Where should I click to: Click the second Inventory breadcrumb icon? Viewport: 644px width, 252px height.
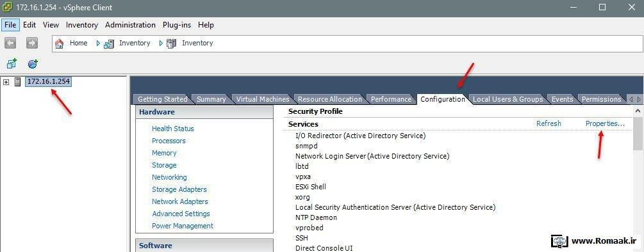click(172, 43)
